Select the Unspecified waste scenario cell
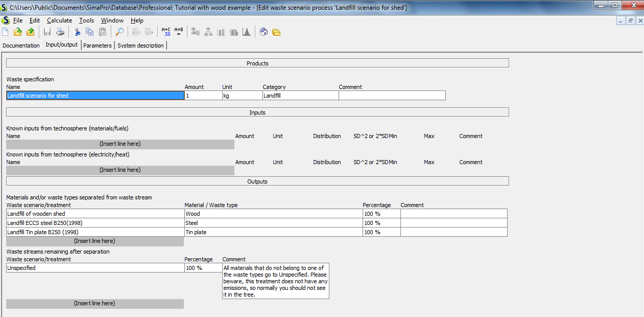This screenshot has width=644, height=317. (x=95, y=268)
